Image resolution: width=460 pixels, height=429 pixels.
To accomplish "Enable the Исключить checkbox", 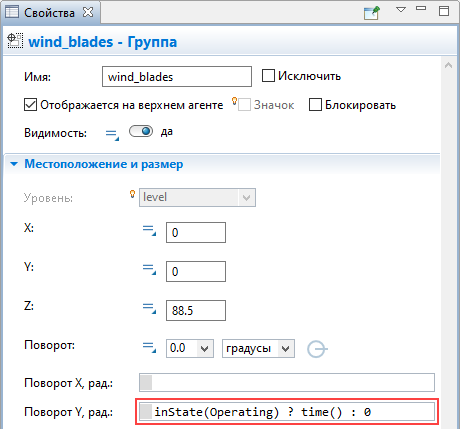I will pyautogui.click(x=268, y=76).
